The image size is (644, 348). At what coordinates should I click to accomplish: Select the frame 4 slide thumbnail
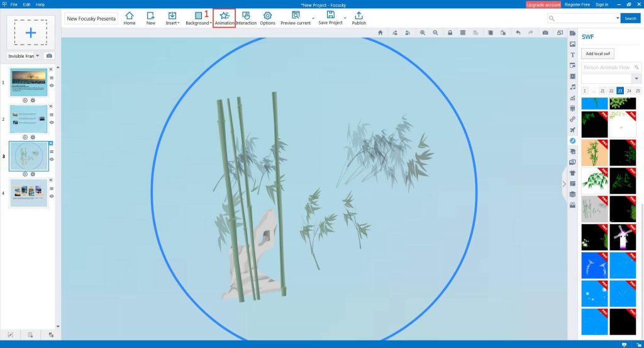point(29,194)
